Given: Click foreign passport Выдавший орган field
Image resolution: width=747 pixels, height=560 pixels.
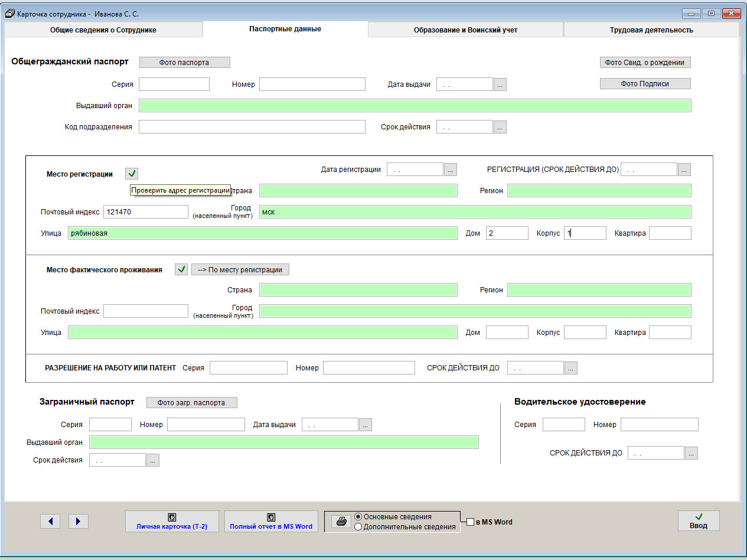Looking at the screenshot, I should (284, 442).
